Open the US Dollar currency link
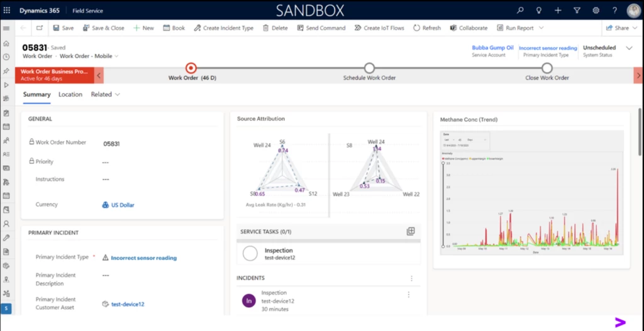This screenshot has width=644, height=331. coord(123,205)
